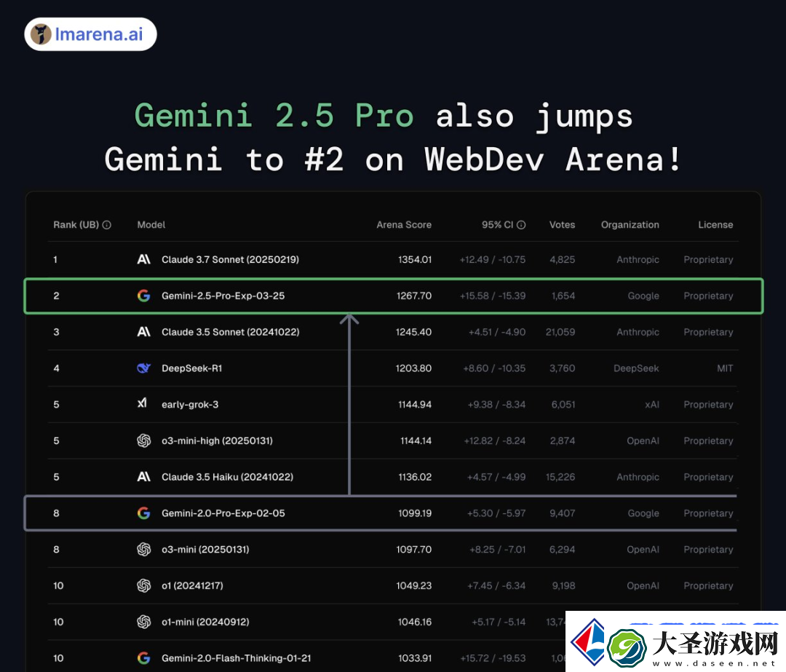The height and width of the screenshot is (672, 786).
Task: Click the confidence interval +15.58 / -15.39
Action: [493, 296]
